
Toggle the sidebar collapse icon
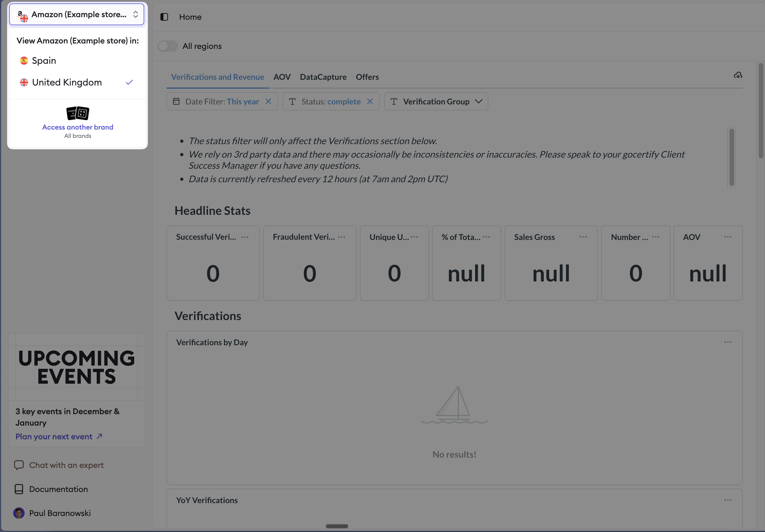point(164,17)
